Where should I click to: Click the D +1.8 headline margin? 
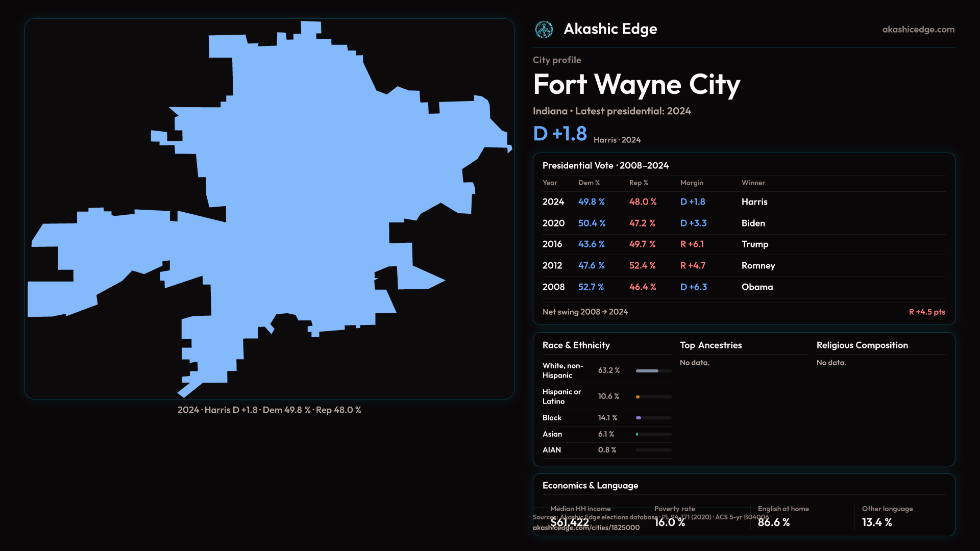560,134
